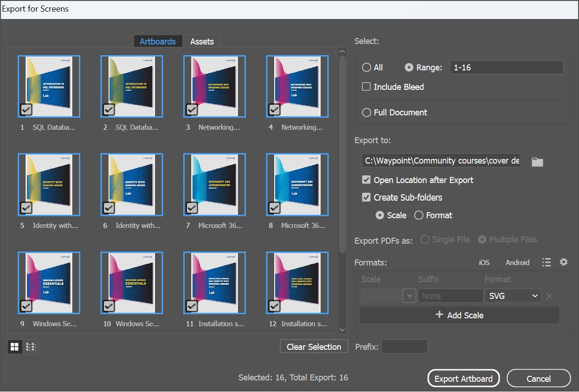Click the artboard list scrollbar thumb
The width and height of the screenshot is (579, 392).
(x=343, y=154)
